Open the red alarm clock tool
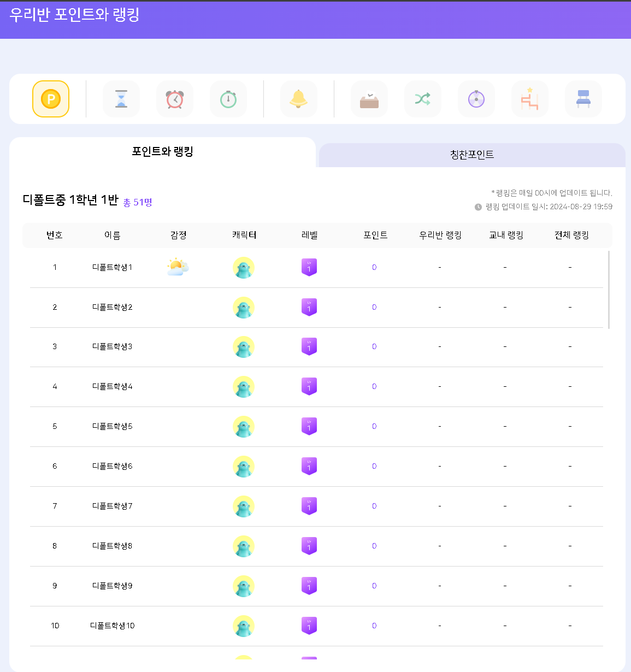 pyautogui.click(x=175, y=99)
